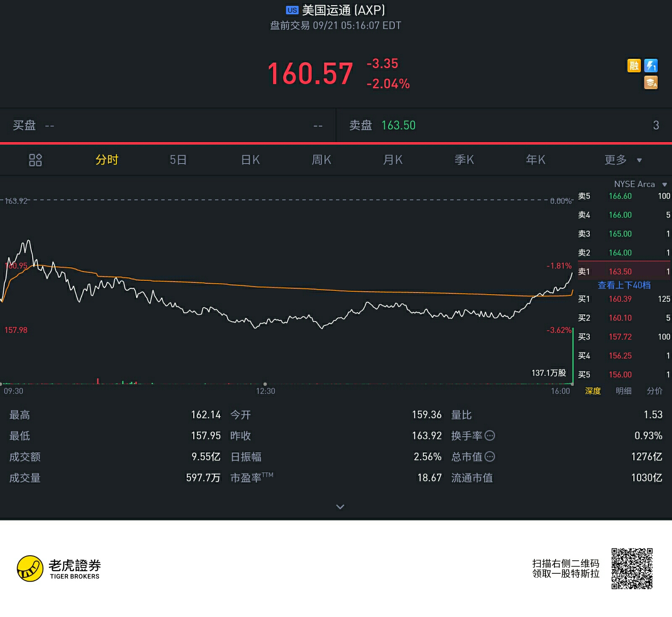Tap the 市盈率TTM value 18.67

point(429,478)
